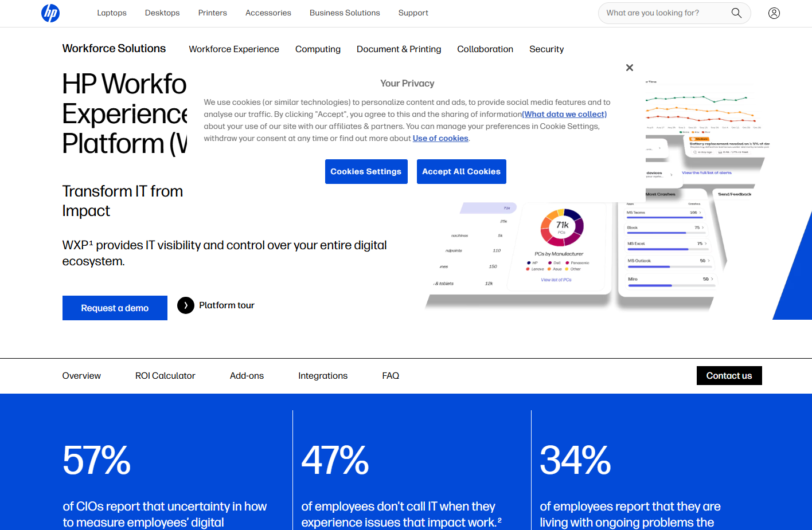Screen dimensions: 812x530
Task: Click the 34% statistic figure
Action: click(576, 460)
